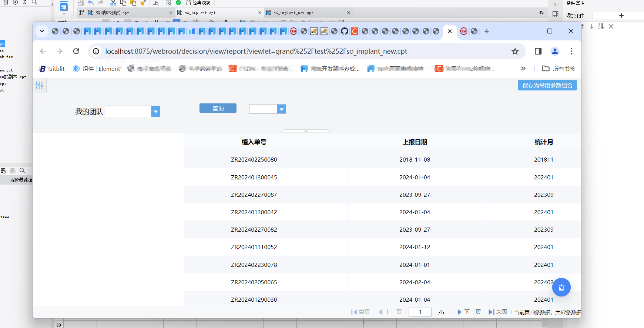Click the 经典浅灰 theme selector
644x328 pixels.
click(x=198, y=3)
